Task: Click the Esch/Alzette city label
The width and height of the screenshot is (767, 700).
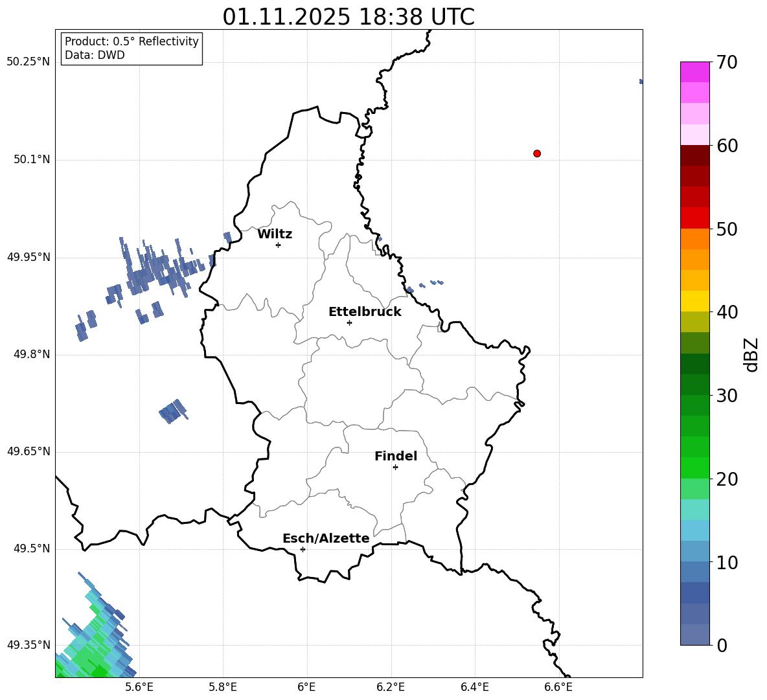Action: pyautogui.click(x=326, y=538)
